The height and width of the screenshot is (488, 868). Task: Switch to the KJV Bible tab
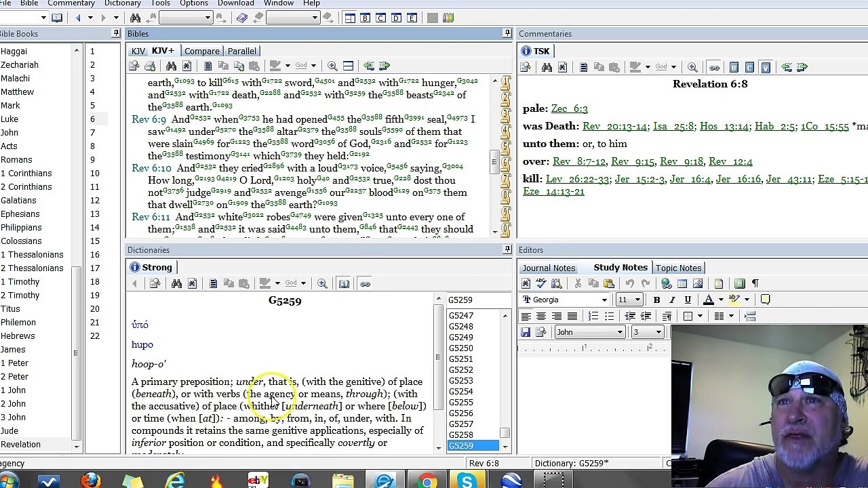point(138,51)
